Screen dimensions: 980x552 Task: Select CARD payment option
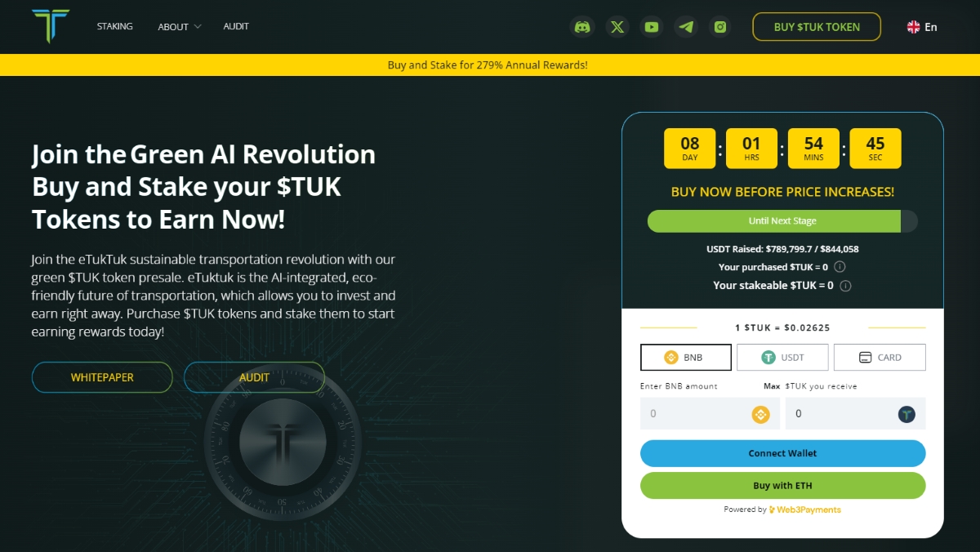[880, 357]
